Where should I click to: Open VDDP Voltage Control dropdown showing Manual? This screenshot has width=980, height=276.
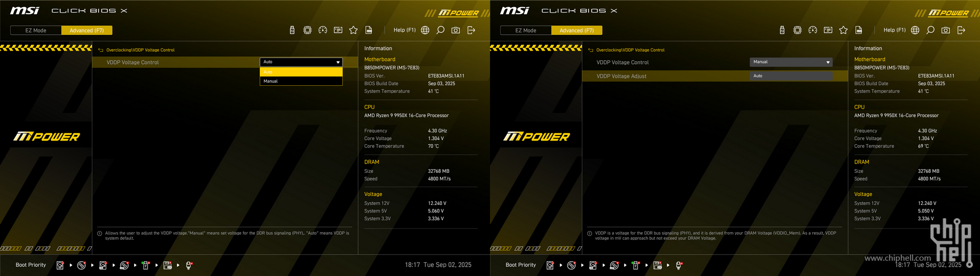[791, 62]
